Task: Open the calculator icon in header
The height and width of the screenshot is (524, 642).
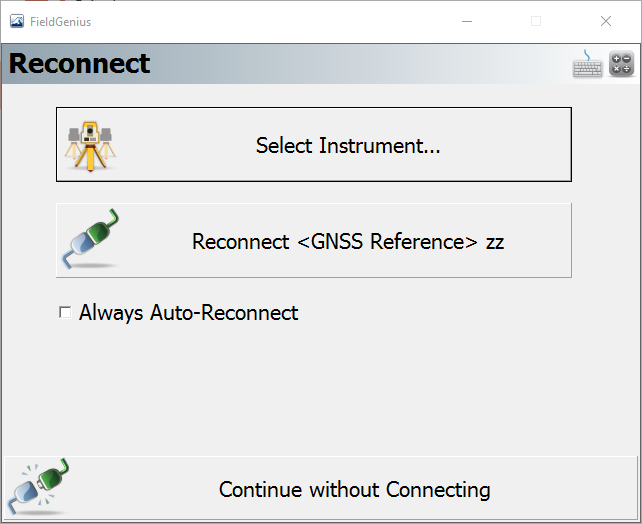Action: click(621, 65)
